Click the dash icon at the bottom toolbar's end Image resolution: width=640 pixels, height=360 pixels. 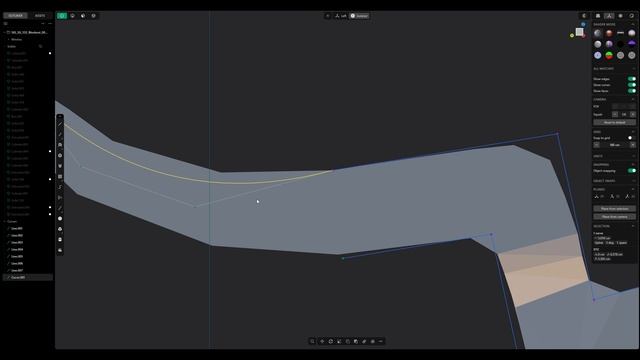(x=381, y=341)
